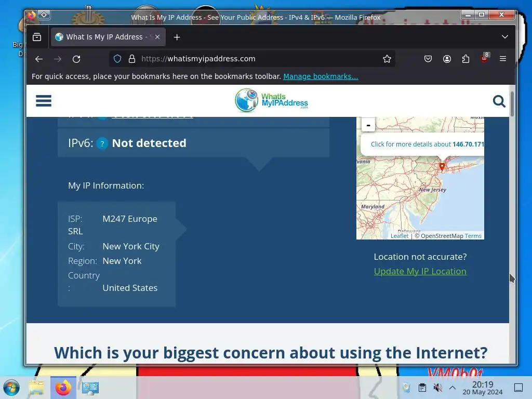This screenshot has height=399, width=532.
Task: Expand the list all tabs chevron
Action: pyautogui.click(x=505, y=37)
